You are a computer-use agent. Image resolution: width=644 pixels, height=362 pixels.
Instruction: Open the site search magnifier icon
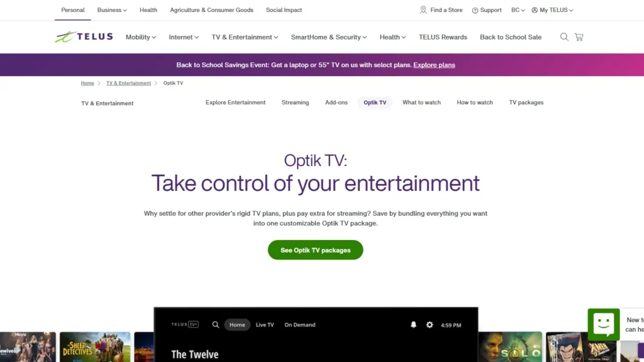pyautogui.click(x=564, y=37)
